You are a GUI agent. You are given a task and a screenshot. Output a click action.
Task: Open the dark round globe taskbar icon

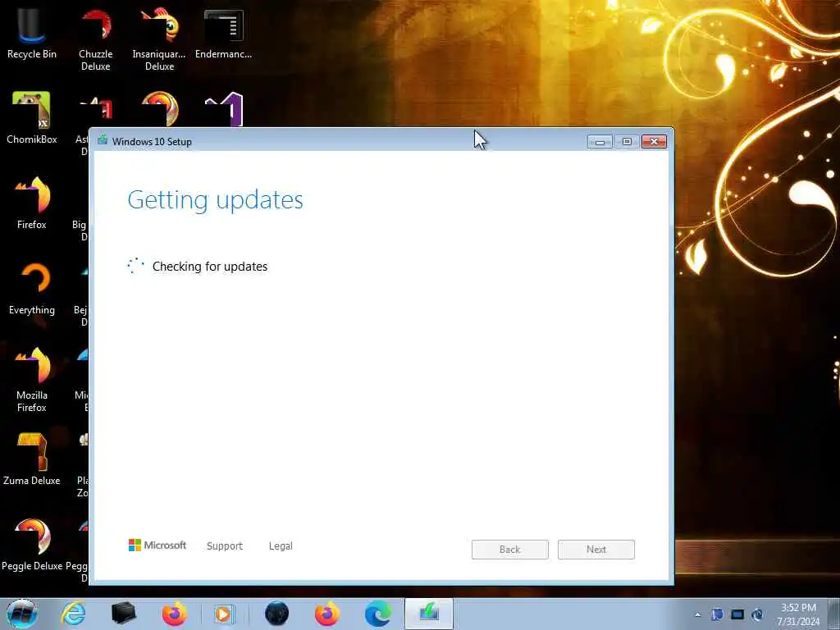point(277,614)
